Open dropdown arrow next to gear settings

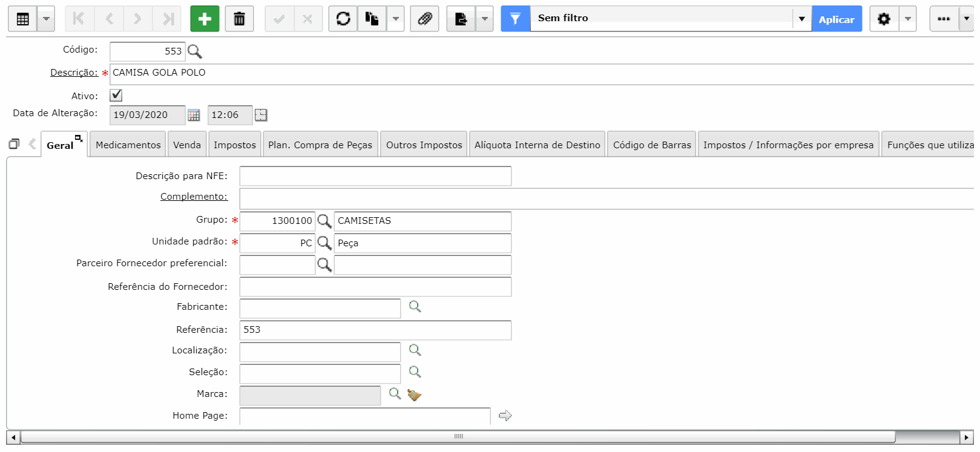[907, 19]
